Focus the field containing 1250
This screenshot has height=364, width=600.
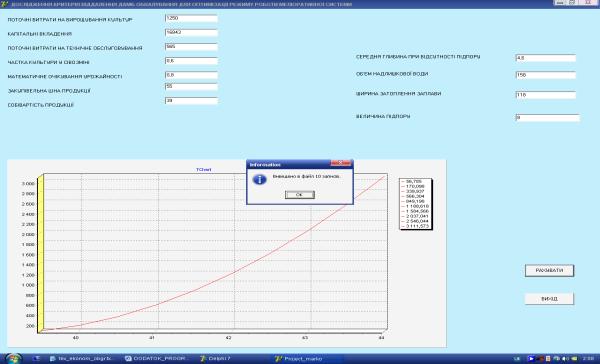pyautogui.click(x=191, y=18)
